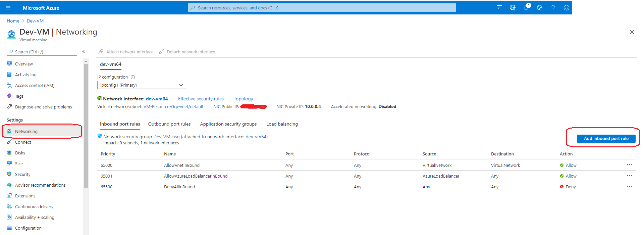644x235 pixels.
Task: Open more options for AllowAzureLoadBalancerInBound rule
Action: click(x=630, y=176)
